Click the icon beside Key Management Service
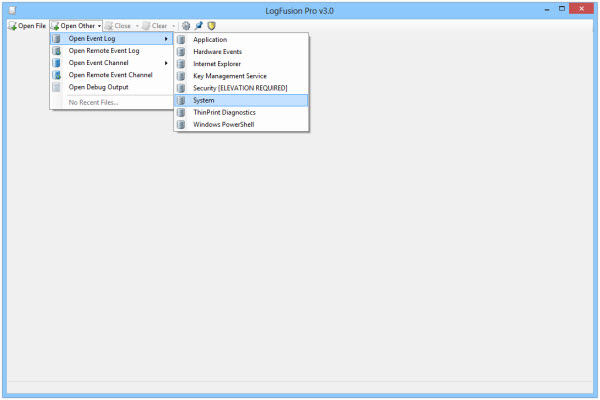The image size is (600, 400). (181, 76)
